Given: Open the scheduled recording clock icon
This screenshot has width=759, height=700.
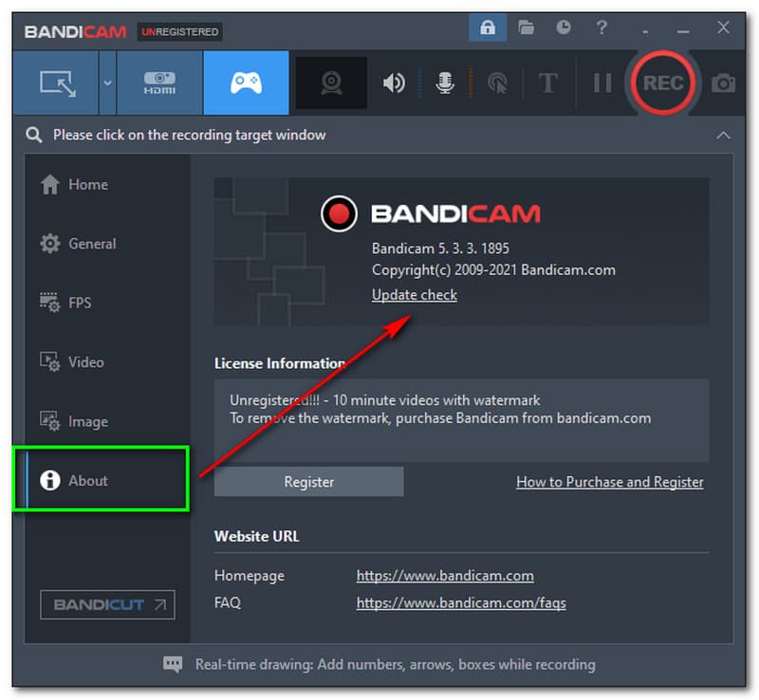Looking at the screenshot, I should click(x=564, y=28).
